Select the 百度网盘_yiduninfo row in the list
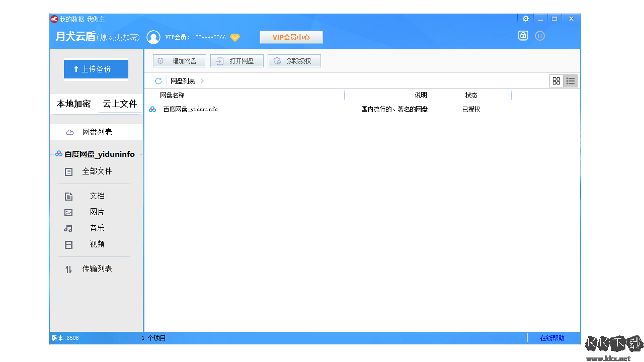 click(191, 109)
